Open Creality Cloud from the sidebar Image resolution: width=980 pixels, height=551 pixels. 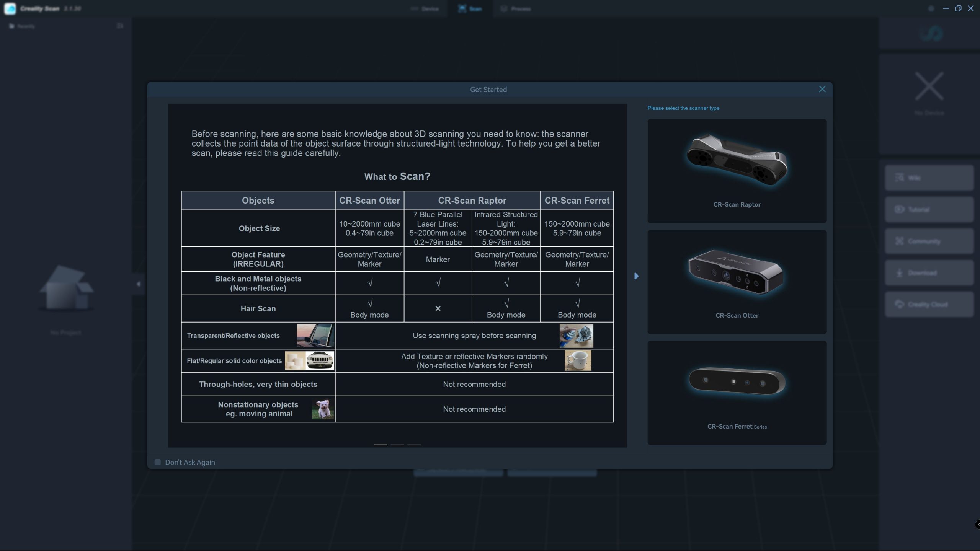tap(929, 305)
